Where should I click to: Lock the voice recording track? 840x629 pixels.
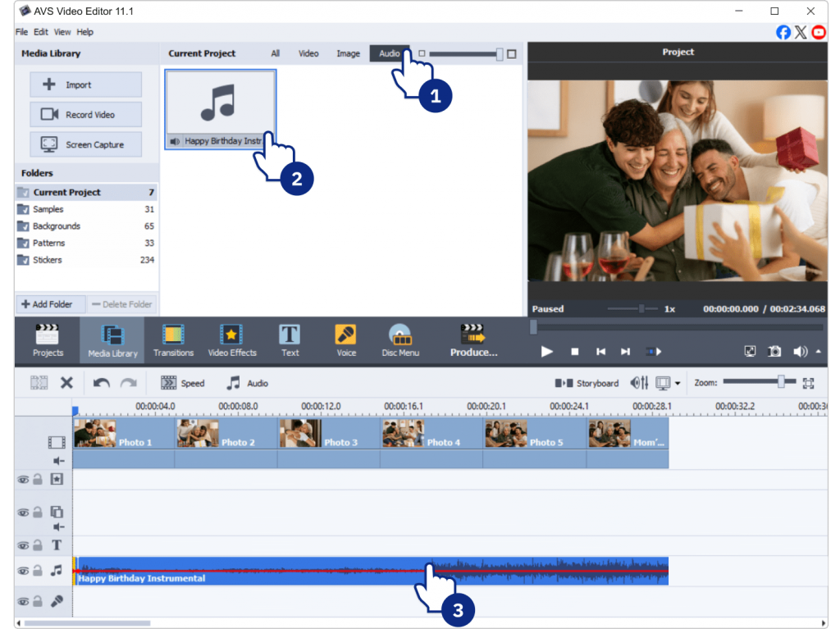tap(38, 601)
